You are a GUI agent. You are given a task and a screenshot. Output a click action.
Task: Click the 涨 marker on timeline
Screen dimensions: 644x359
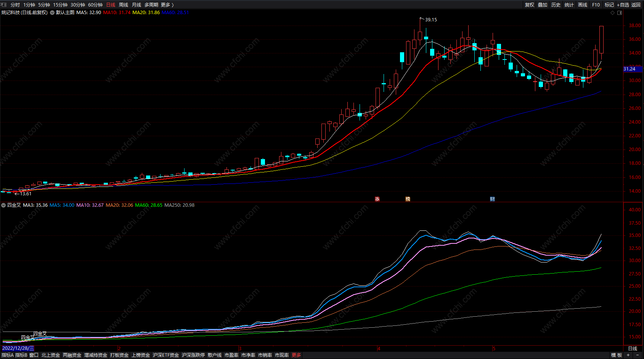tap(377, 199)
